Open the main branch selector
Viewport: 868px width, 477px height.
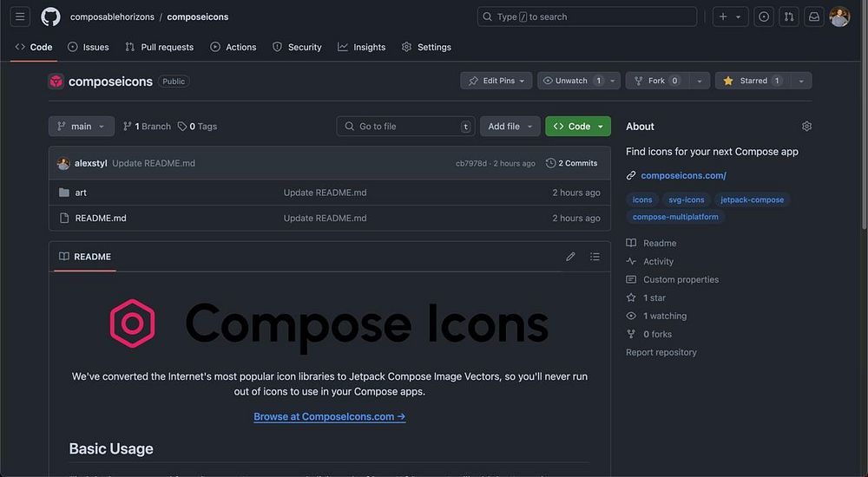82,126
